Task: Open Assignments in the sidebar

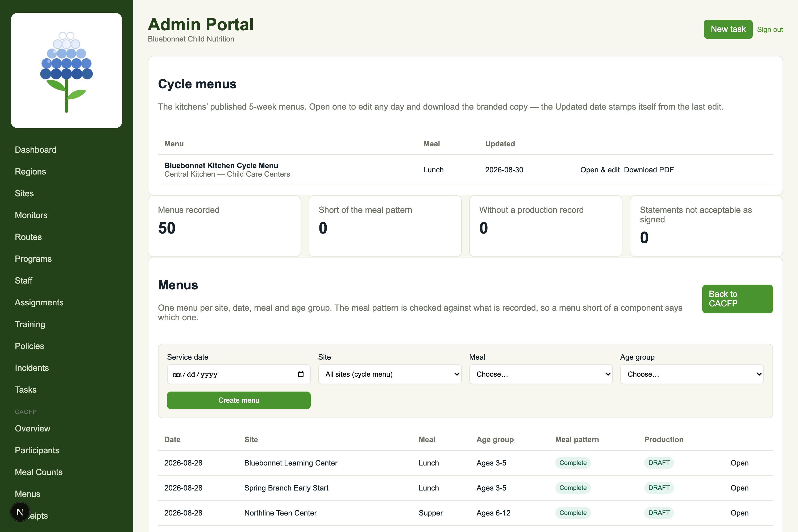Action: (39, 302)
